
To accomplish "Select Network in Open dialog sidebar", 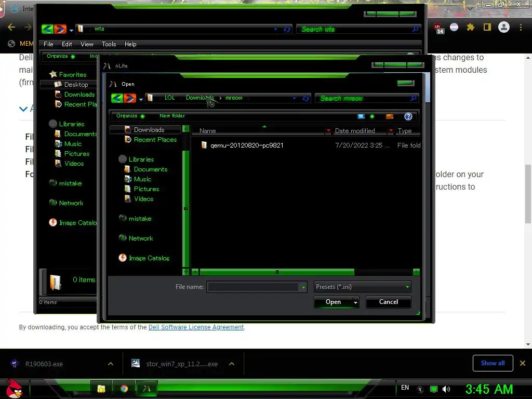I will click(140, 238).
